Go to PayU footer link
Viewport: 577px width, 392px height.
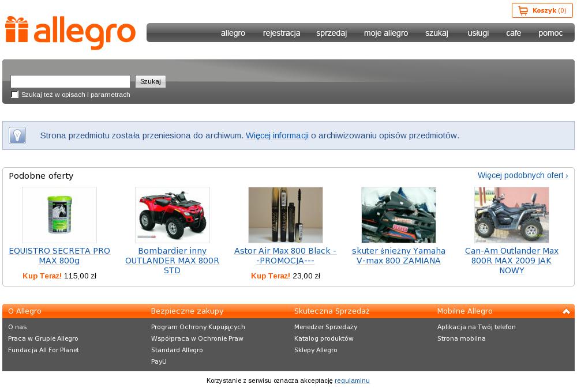tap(159, 361)
